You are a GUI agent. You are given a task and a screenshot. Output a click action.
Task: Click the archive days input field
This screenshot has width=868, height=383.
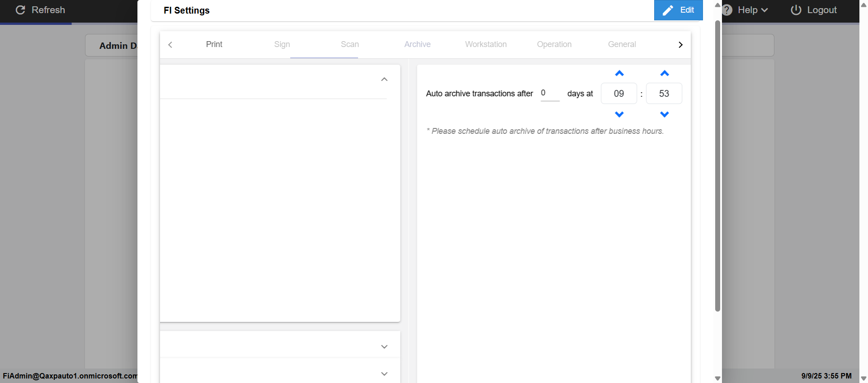point(549,93)
